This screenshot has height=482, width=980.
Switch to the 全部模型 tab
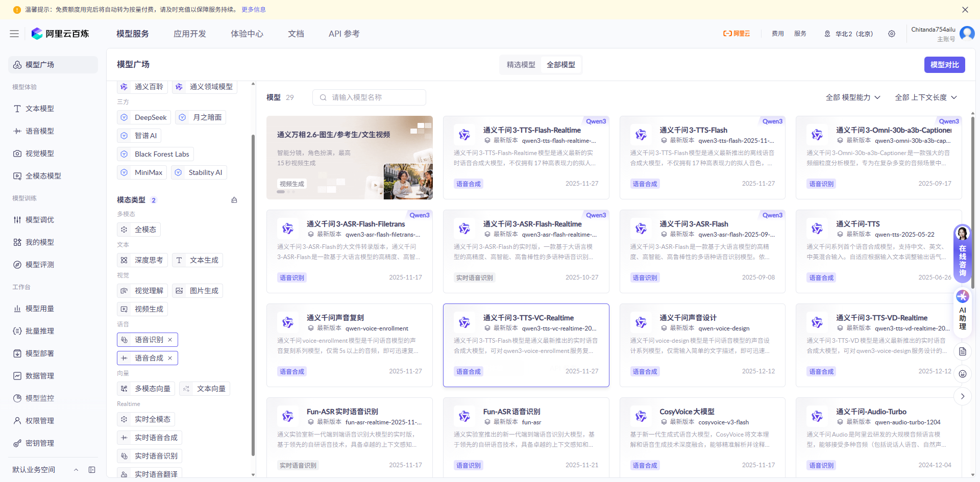[560, 65]
